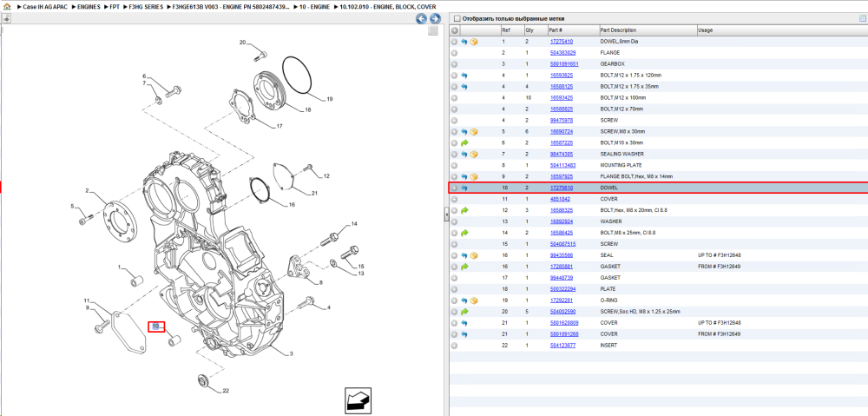Open part number link 17275410
Screen dimensions: 868x416
pyautogui.click(x=562, y=42)
